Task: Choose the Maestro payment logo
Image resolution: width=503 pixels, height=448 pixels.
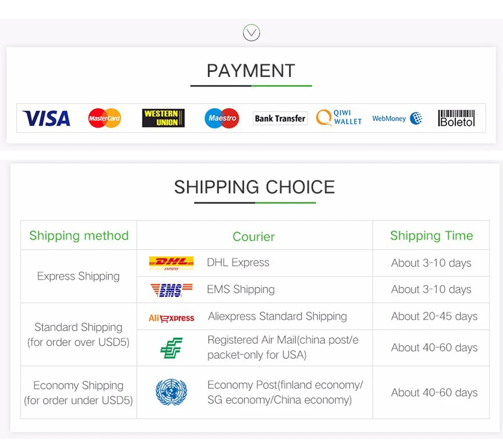Action: pyautogui.click(x=222, y=118)
